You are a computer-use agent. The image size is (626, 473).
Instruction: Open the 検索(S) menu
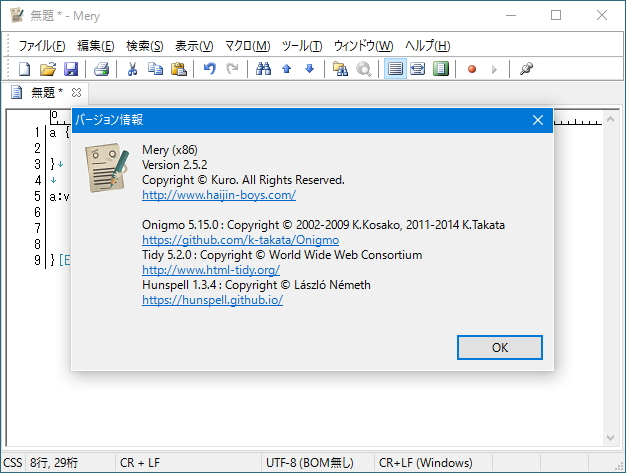pyautogui.click(x=145, y=46)
